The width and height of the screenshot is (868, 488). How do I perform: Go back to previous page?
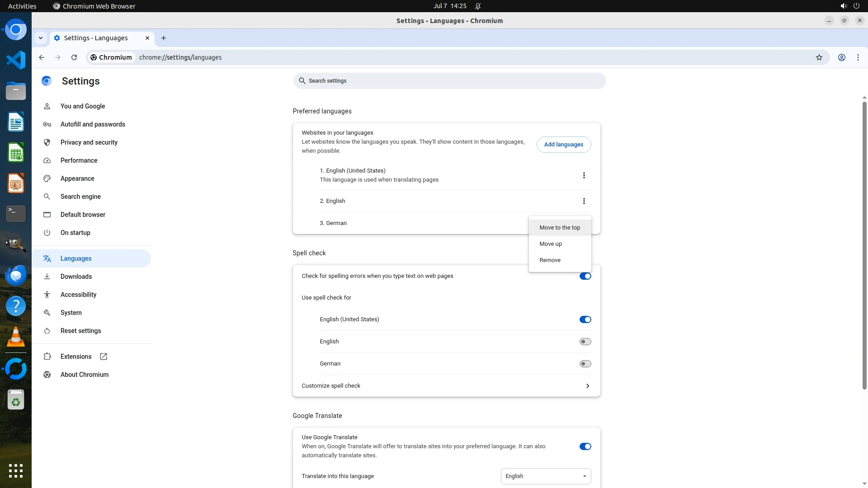pyautogui.click(x=42, y=57)
